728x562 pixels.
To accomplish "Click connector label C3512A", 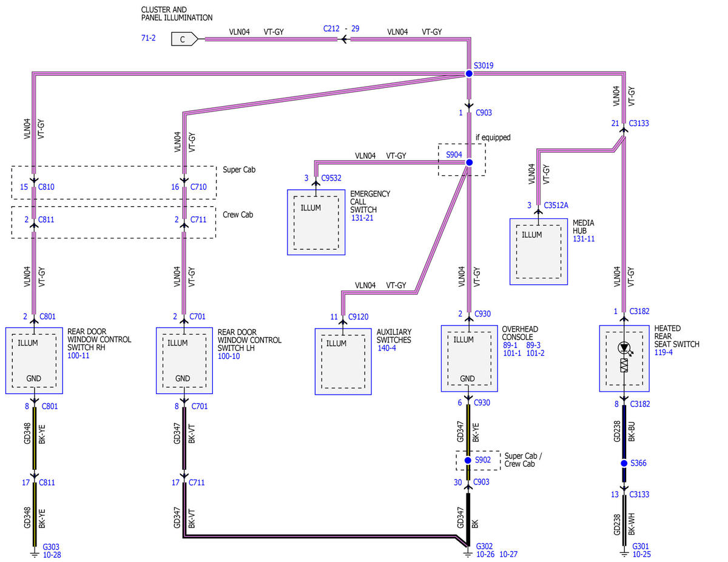I will click(x=556, y=205).
